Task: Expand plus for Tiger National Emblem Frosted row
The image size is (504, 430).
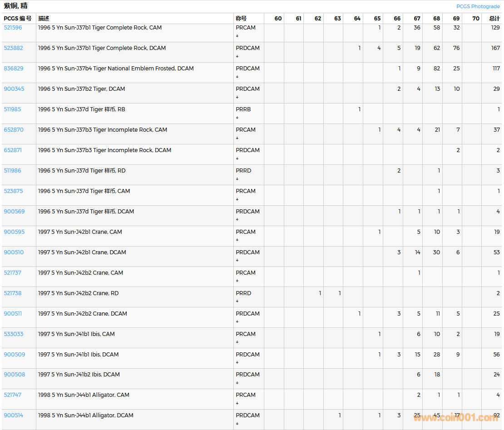Action: click(237, 77)
